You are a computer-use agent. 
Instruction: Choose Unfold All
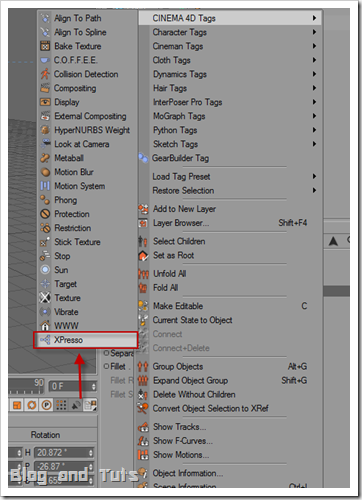tap(230, 274)
